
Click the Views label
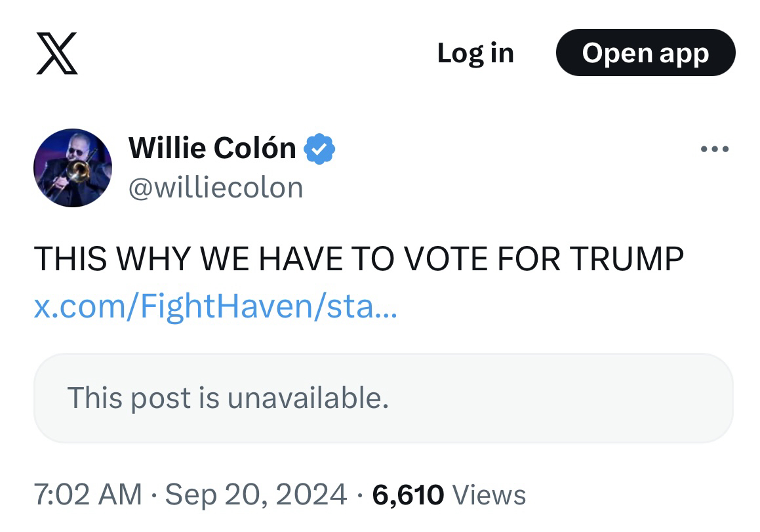tap(489, 495)
